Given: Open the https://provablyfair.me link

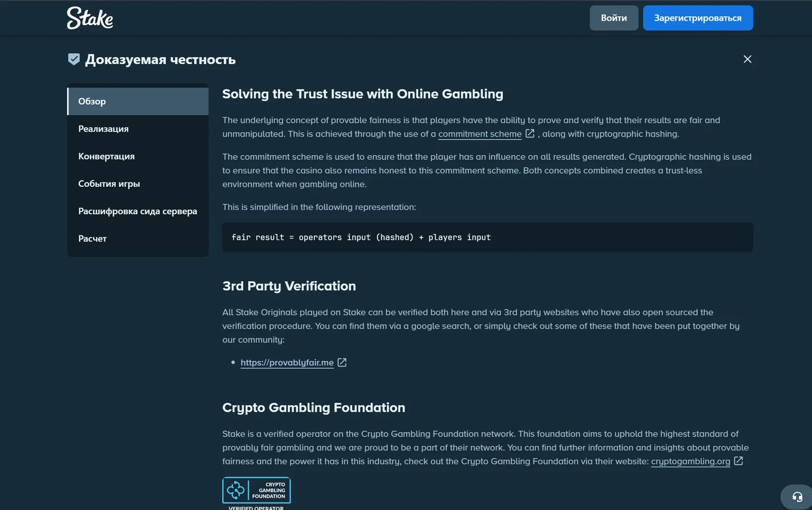Looking at the screenshot, I should [x=287, y=363].
